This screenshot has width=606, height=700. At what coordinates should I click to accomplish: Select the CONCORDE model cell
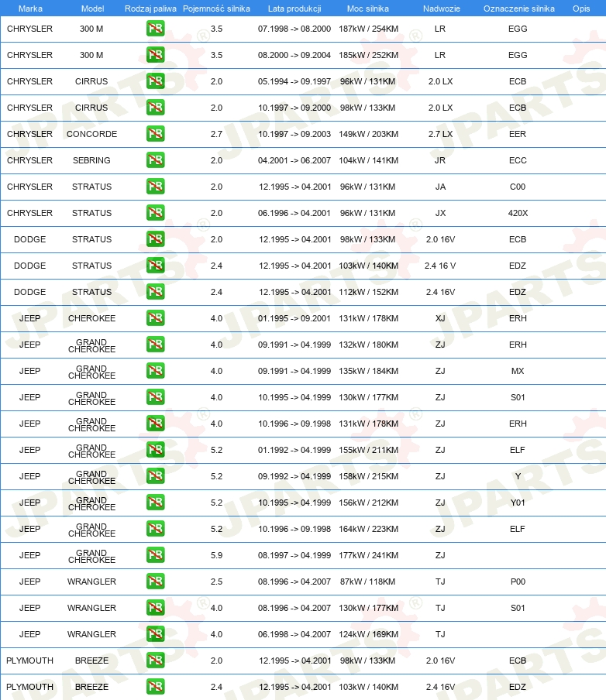click(x=92, y=134)
